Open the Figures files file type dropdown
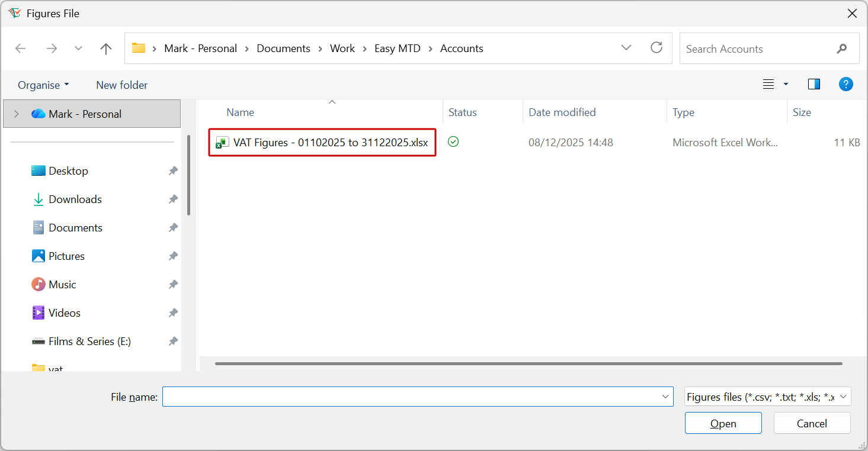Viewport: 868px width, 451px height. tap(767, 397)
